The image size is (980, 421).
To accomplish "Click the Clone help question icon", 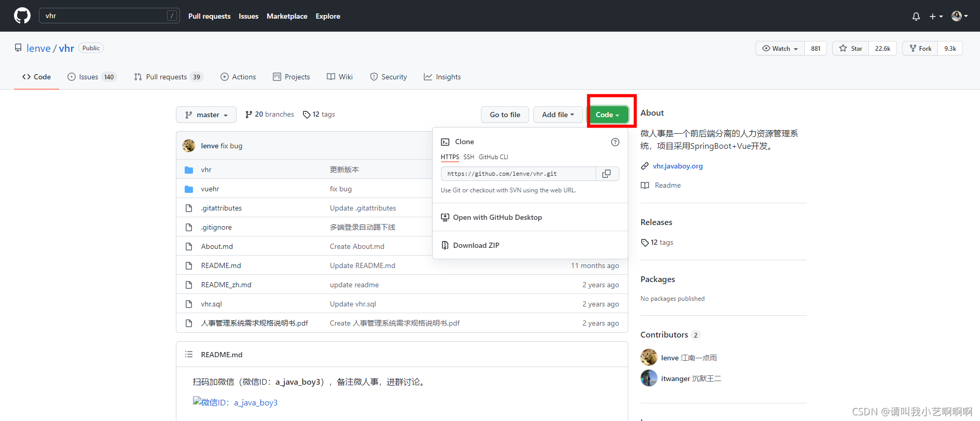I will click(x=615, y=142).
